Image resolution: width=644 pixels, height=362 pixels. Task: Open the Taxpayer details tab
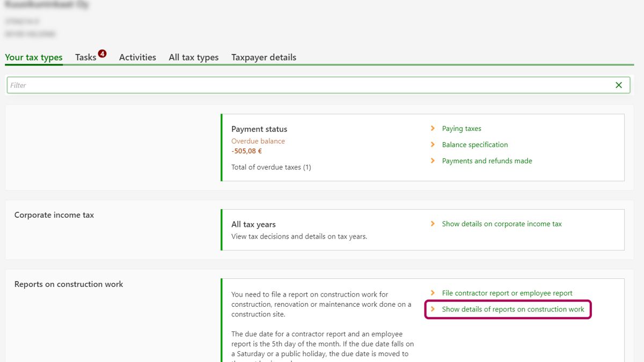tap(264, 57)
